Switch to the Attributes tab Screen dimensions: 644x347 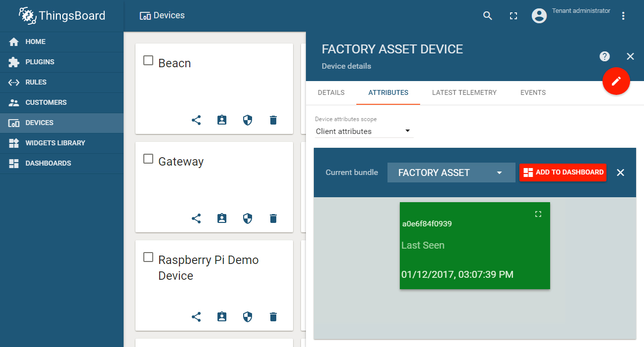click(x=388, y=93)
